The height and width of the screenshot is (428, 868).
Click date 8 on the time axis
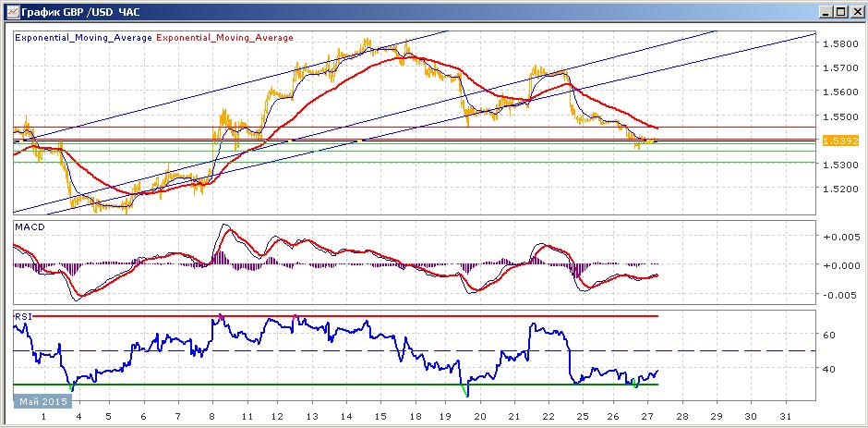coord(212,416)
